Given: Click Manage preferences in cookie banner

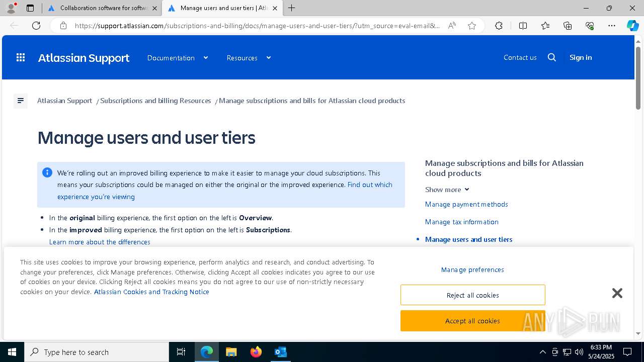Looking at the screenshot, I should click(x=472, y=269).
